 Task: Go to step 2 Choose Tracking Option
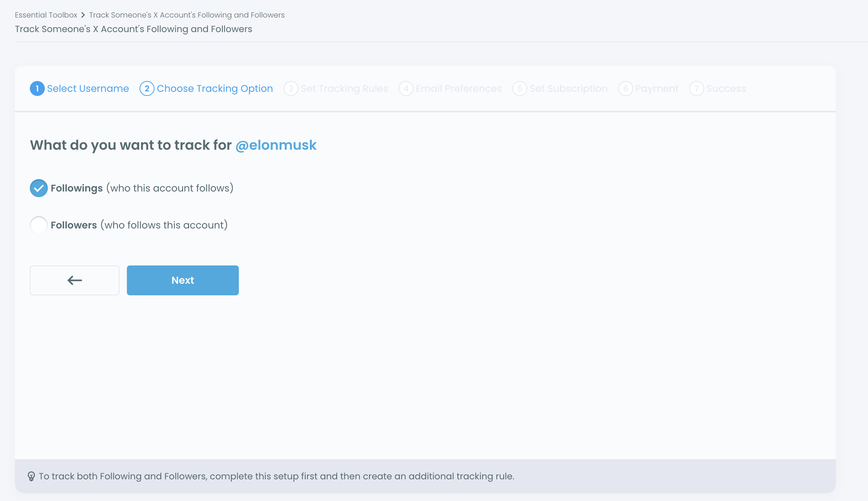point(206,88)
